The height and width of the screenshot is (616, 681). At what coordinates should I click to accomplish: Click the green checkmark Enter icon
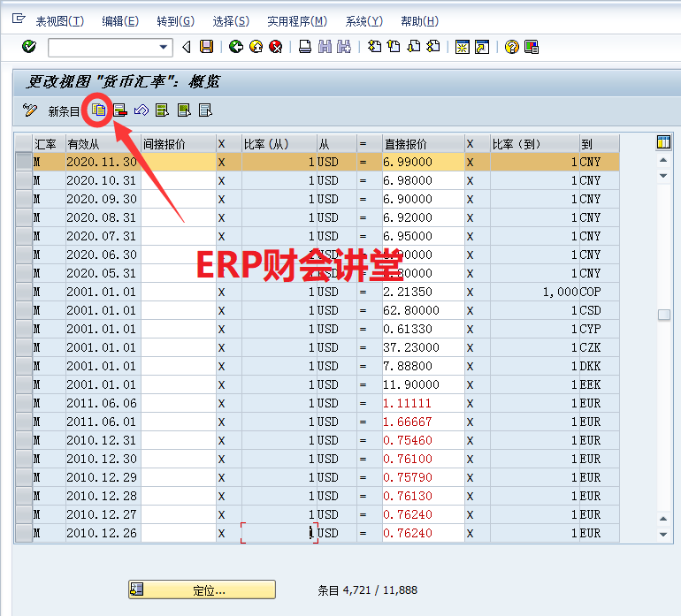(x=28, y=47)
